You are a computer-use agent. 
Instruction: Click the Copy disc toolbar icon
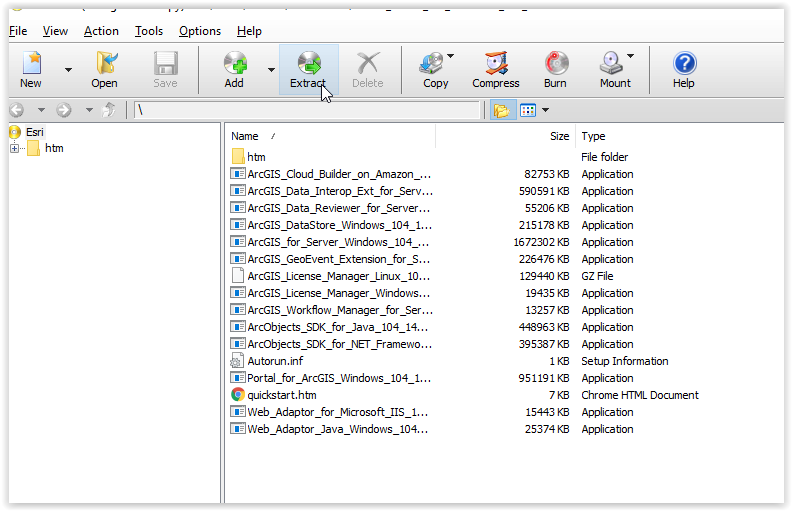click(x=431, y=63)
